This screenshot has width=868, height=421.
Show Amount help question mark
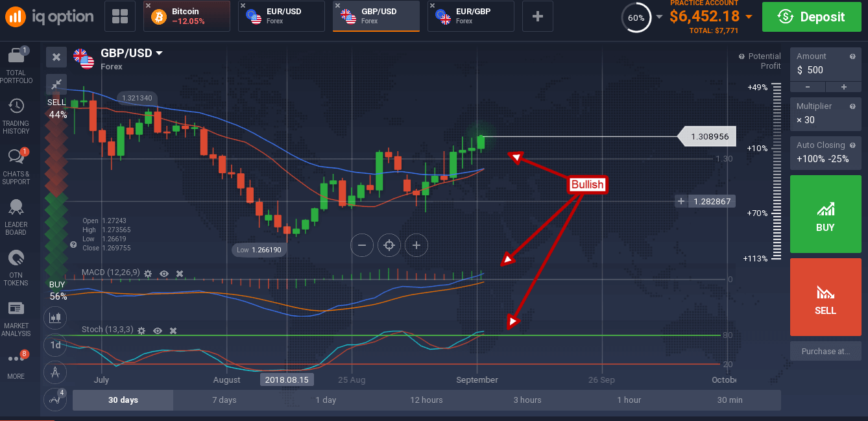tap(852, 56)
